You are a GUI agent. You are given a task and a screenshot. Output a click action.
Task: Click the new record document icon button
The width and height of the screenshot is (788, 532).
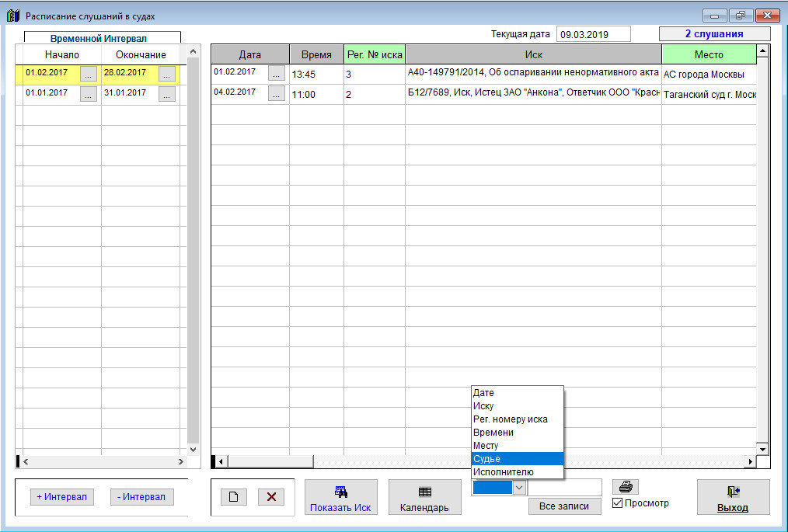(234, 497)
